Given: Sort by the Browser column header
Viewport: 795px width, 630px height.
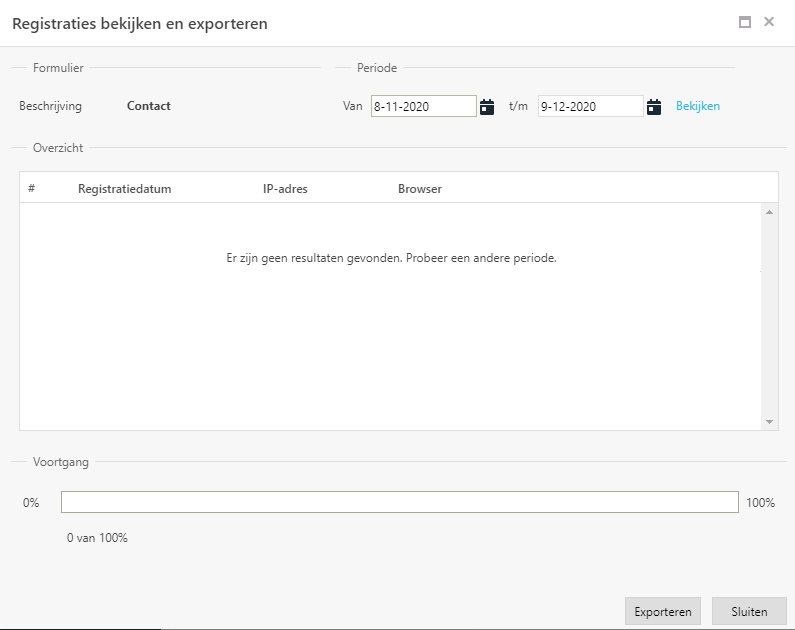Looking at the screenshot, I should [x=420, y=189].
